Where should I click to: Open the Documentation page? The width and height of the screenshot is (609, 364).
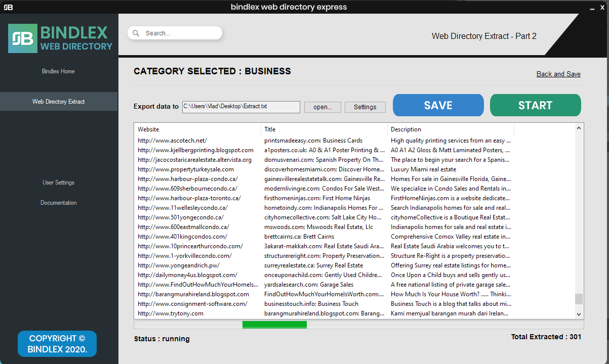58,202
